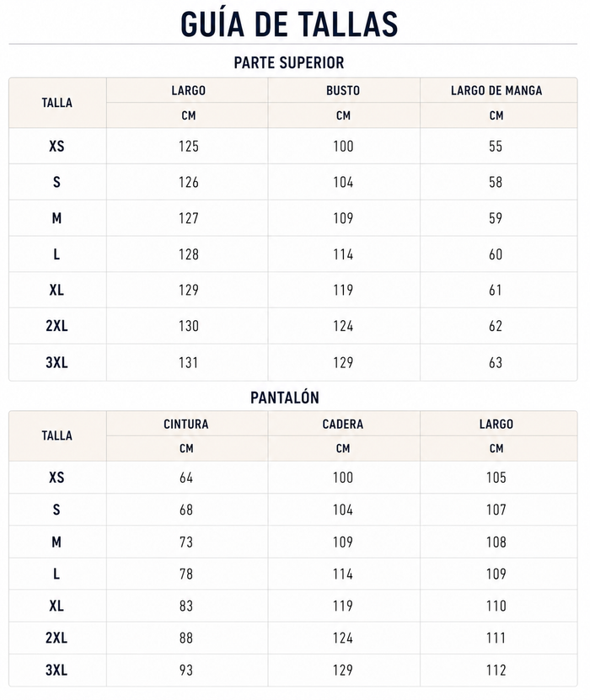Click largo value 130 for 2XL
The width and height of the screenshot is (590, 700).
189,326
